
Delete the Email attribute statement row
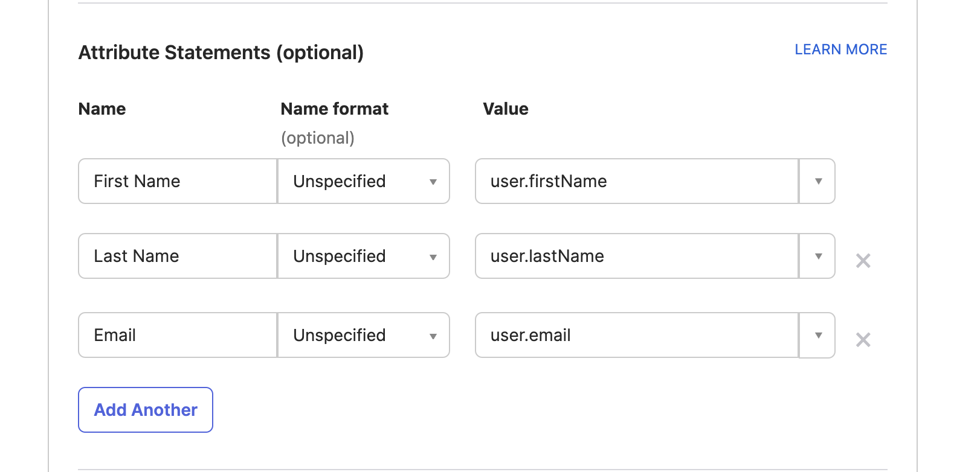pos(863,340)
